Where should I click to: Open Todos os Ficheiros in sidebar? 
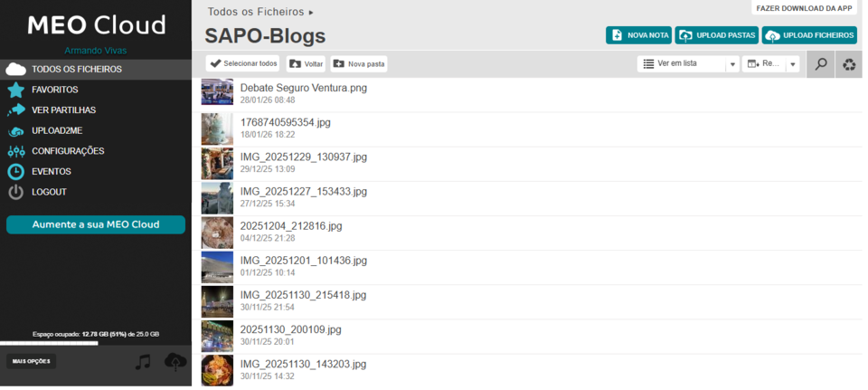(x=96, y=70)
